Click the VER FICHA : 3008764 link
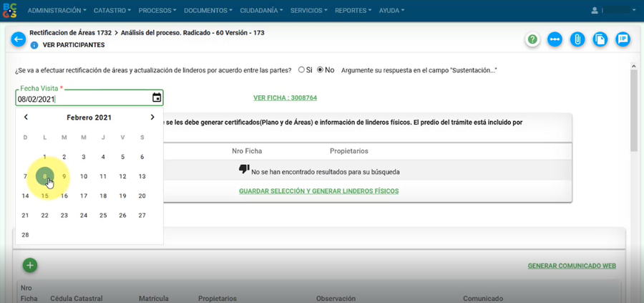Viewport: 644px width, 303px height. click(285, 98)
